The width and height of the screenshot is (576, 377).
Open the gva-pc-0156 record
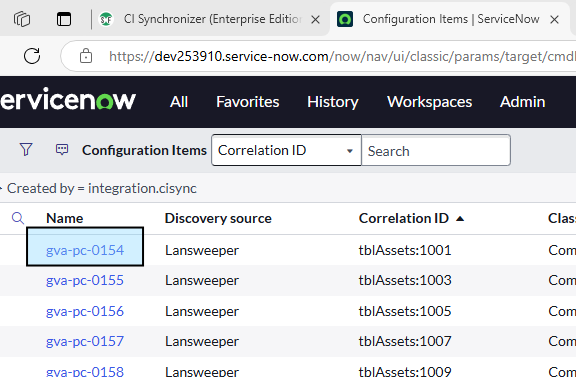click(85, 311)
